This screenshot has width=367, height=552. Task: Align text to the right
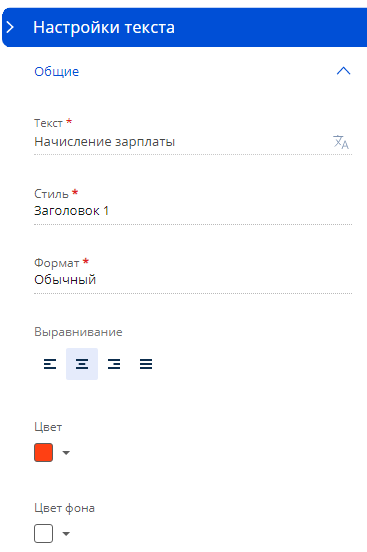[114, 364]
